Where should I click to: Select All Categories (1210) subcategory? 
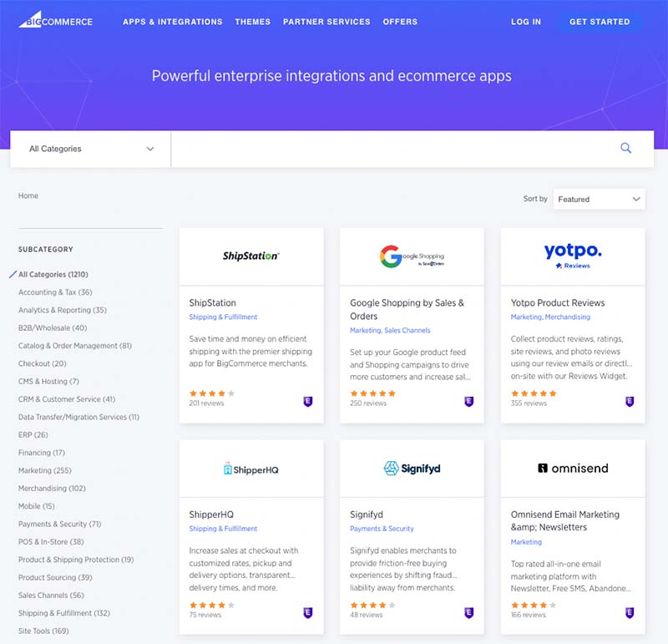click(x=53, y=275)
